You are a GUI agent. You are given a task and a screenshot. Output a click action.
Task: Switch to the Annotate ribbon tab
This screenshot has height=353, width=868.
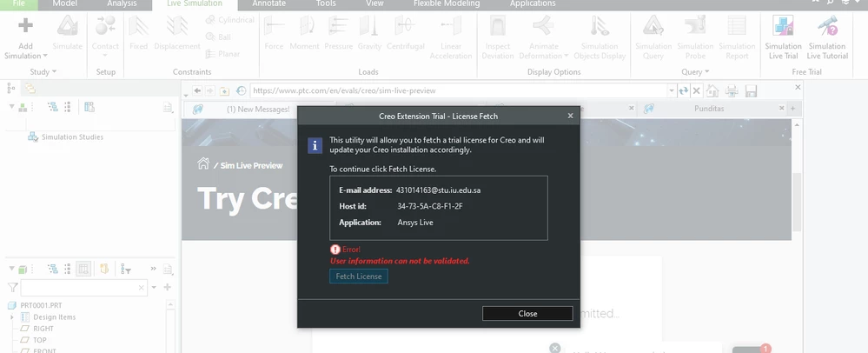269,3
